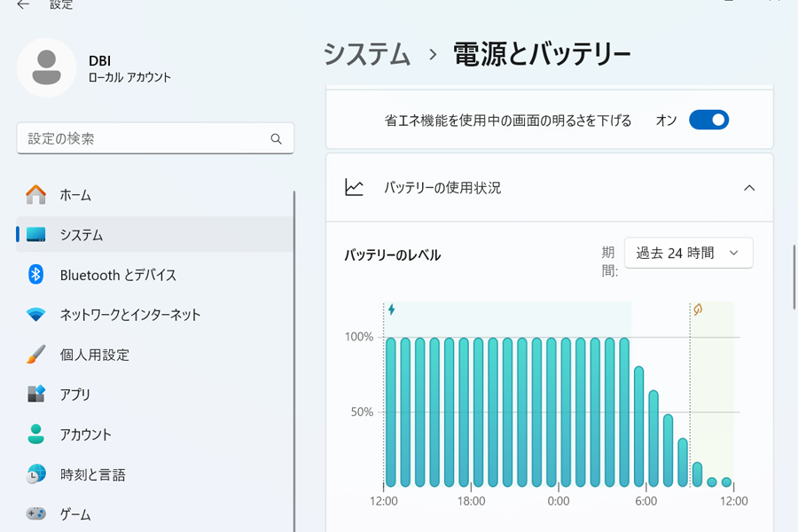
Task: Click the ローカル アカウント label
Action: tap(129, 77)
